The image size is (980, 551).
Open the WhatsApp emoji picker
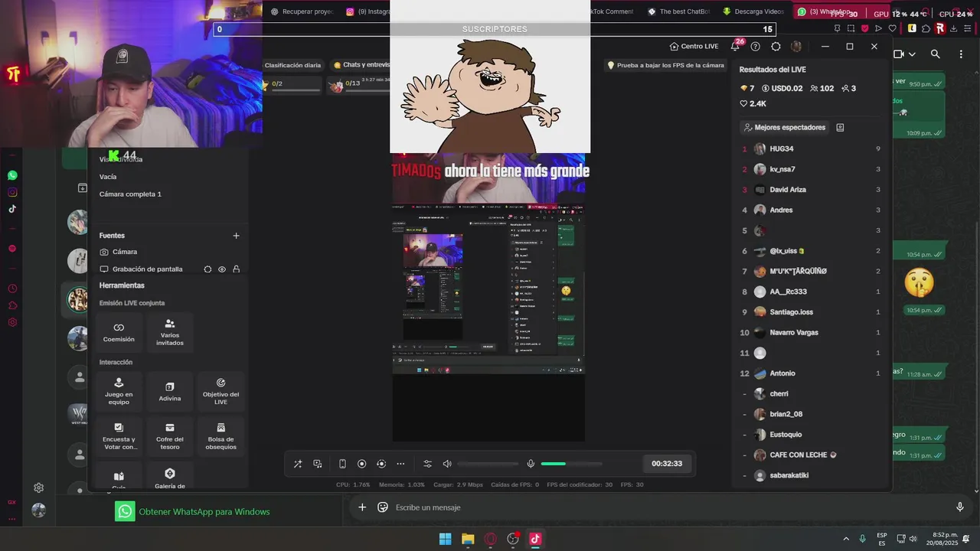pos(383,507)
